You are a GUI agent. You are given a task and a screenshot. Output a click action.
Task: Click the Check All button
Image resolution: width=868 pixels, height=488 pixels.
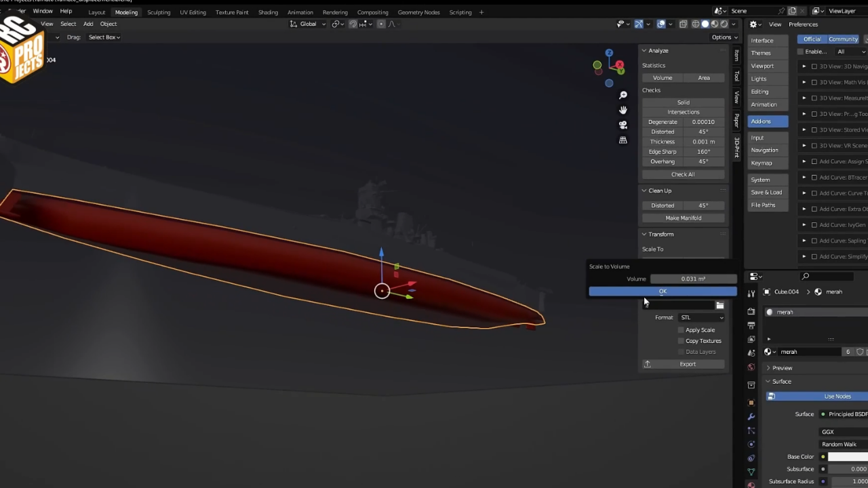pyautogui.click(x=683, y=174)
